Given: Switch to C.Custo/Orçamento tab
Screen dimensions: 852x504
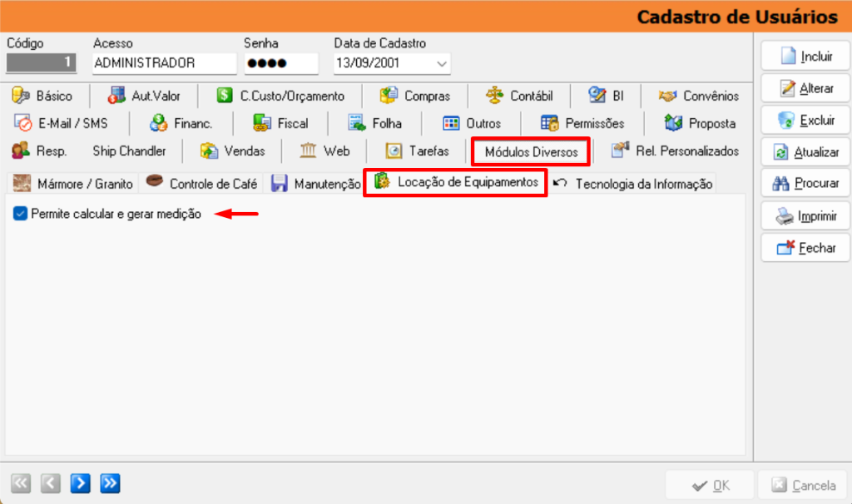Looking at the screenshot, I should (x=280, y=96).
